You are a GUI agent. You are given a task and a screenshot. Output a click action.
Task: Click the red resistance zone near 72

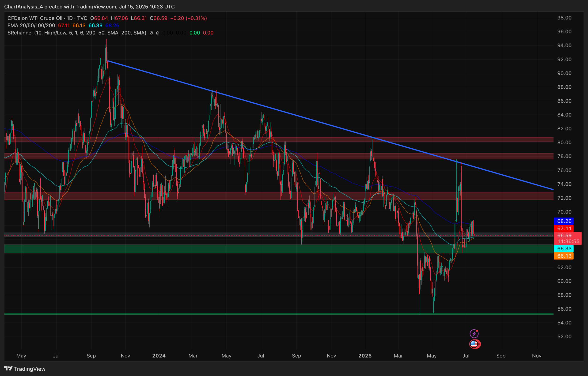[279, 196]
